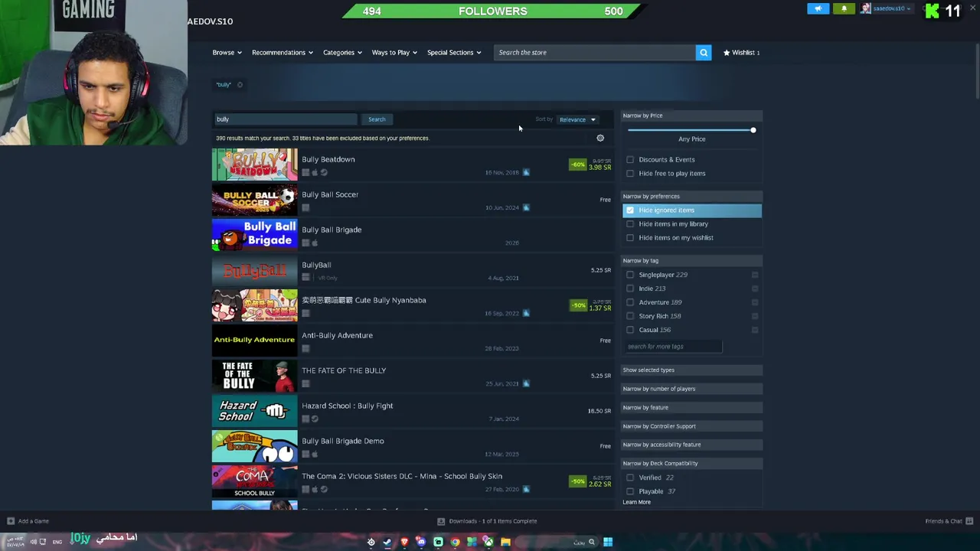Open the Discord taskbar icon

pos(421,542)
